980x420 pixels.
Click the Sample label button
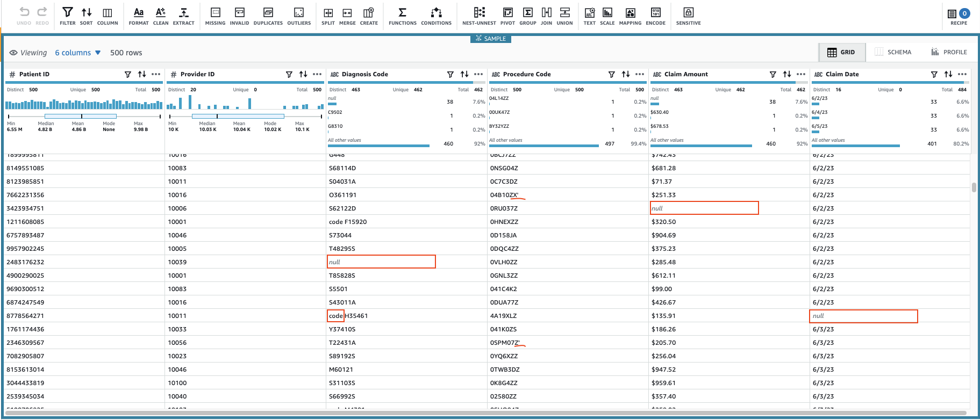pos(490,39)
